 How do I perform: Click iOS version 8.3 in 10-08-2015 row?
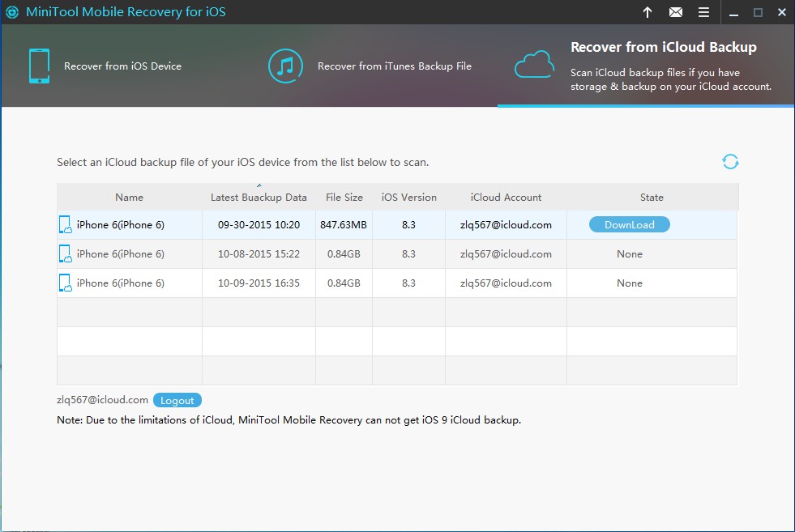pyautogui.click(x=408, y=253)
